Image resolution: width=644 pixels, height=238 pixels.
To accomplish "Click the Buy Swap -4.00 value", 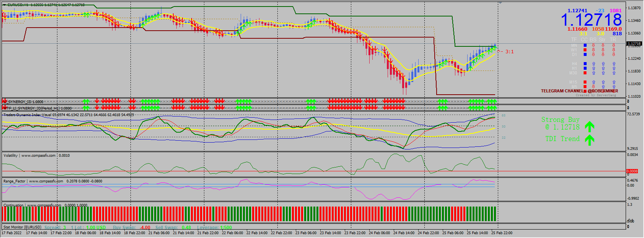I will coord(145,228).
